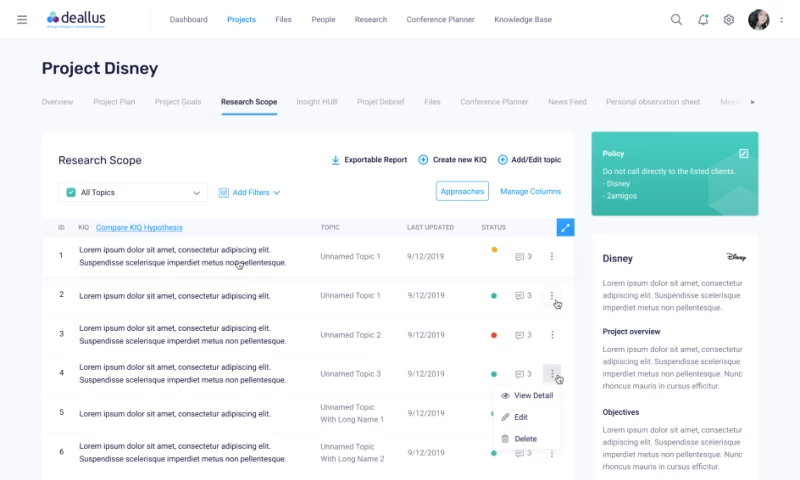Click the blue expand table icon

[565, 227]
